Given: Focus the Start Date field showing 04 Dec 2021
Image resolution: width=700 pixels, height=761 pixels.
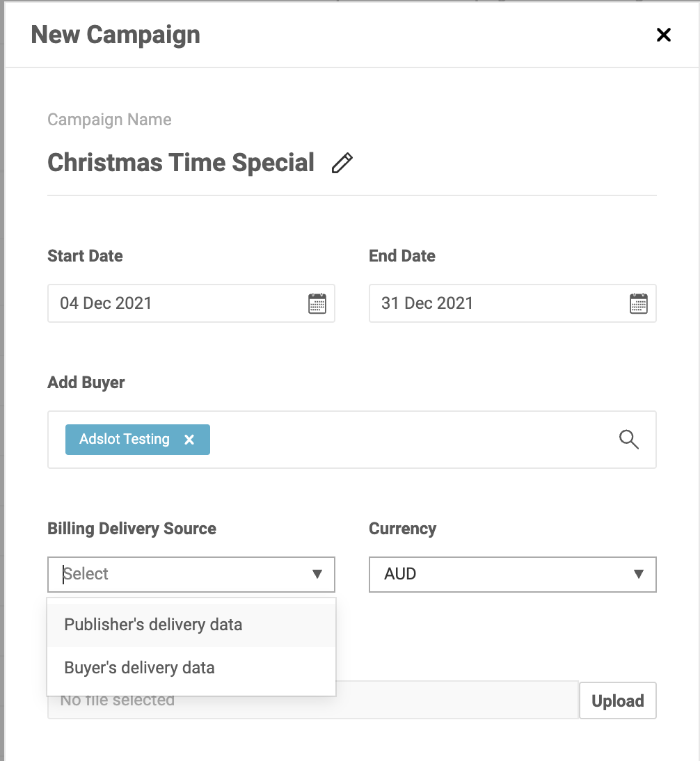Looking at the screenshot, I should click(191, 303).
